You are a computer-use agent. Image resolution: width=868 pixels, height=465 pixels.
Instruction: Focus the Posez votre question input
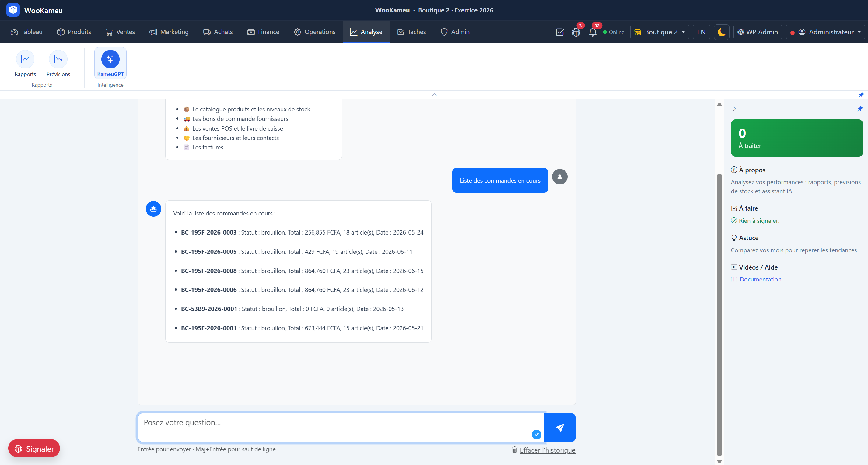(341, 427)
